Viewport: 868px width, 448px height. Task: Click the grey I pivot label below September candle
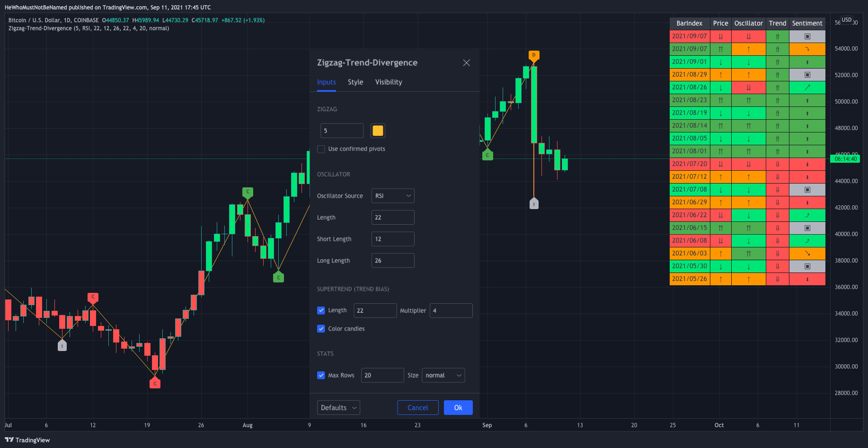click(x=534, y=204)
